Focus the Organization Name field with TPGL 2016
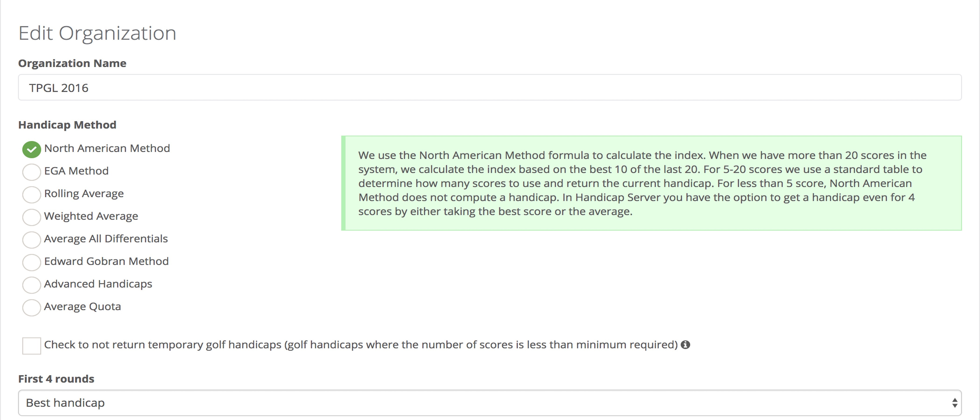 (x=490, y=88)
